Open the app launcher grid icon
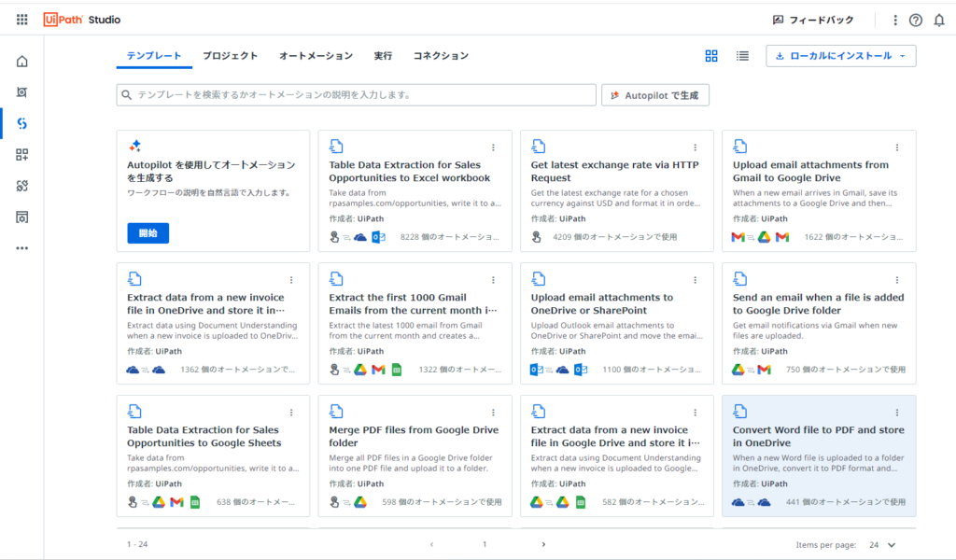Viewport: 956px width, 560px height. (x=22, y=20)
